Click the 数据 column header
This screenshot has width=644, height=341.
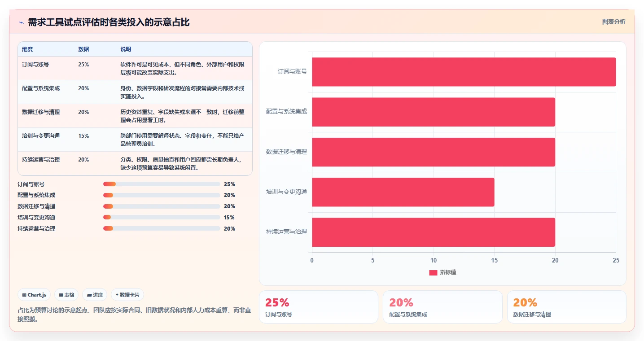(83, 49)
